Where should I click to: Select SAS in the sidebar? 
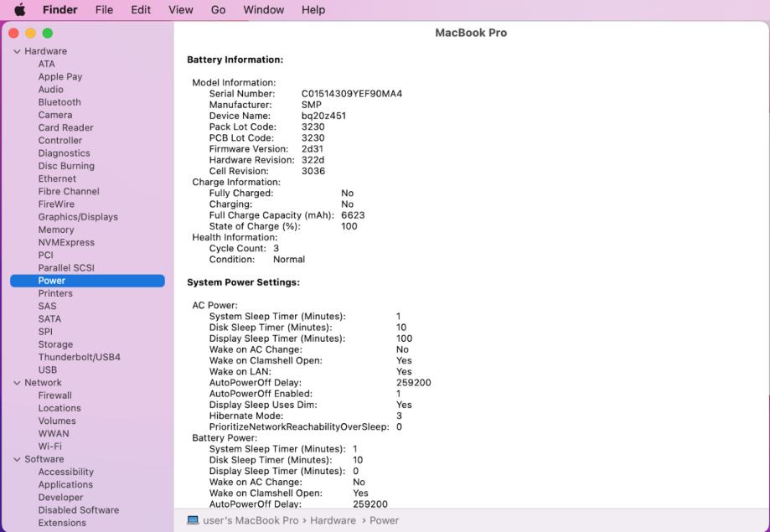(47, 306)
